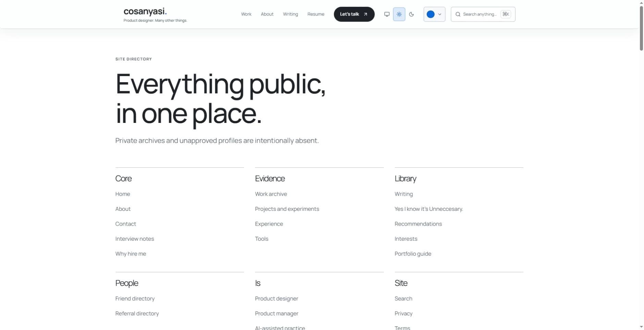Open Writing link under Library
Image resolution: width=644 pixels, height=330 pixels.
(x=404, y=194)
